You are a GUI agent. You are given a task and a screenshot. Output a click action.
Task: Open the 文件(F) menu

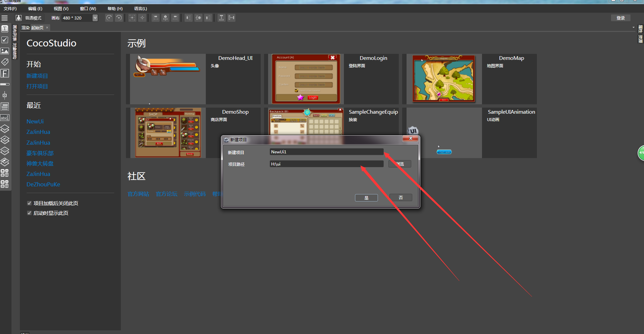pyautogui.click(x=10, y=9)
